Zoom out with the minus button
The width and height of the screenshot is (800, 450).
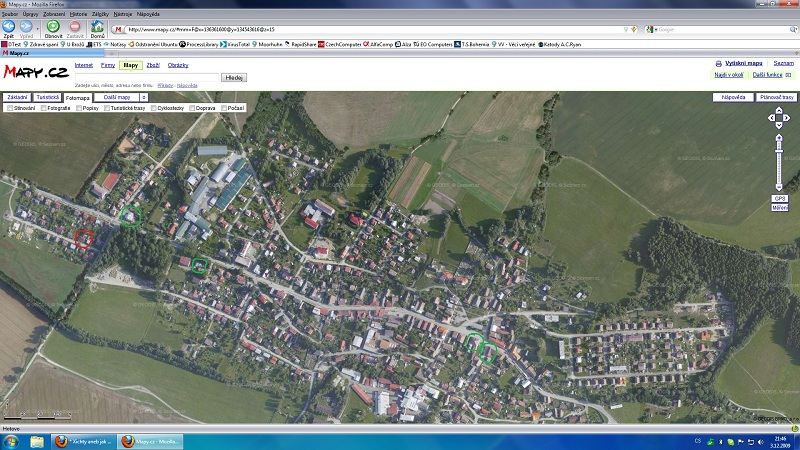tap(779, 187)
